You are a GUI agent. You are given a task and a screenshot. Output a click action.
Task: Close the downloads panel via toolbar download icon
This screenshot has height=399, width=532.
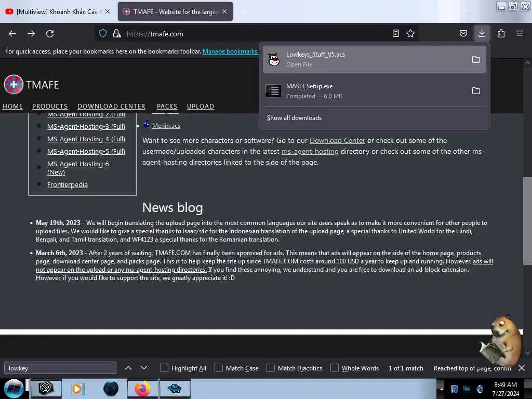(482, 33)
